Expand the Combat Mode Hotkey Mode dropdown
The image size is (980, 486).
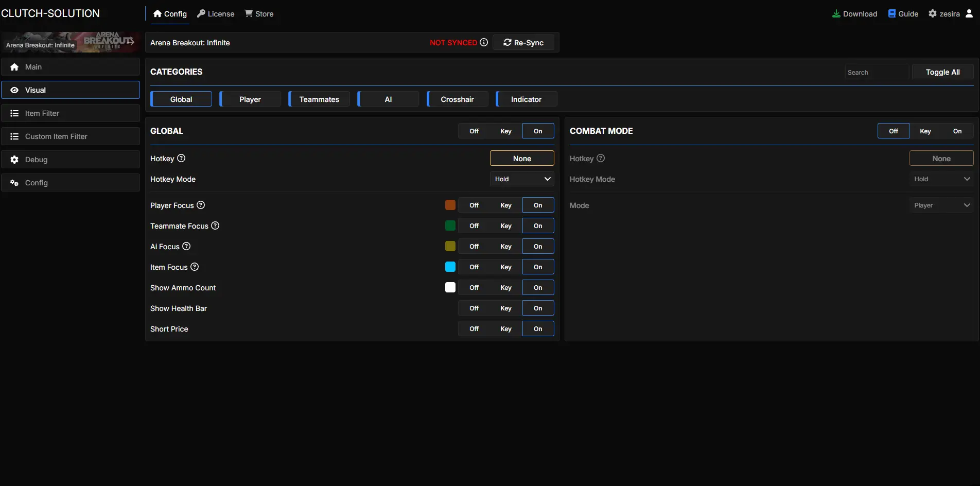point(941,179)
